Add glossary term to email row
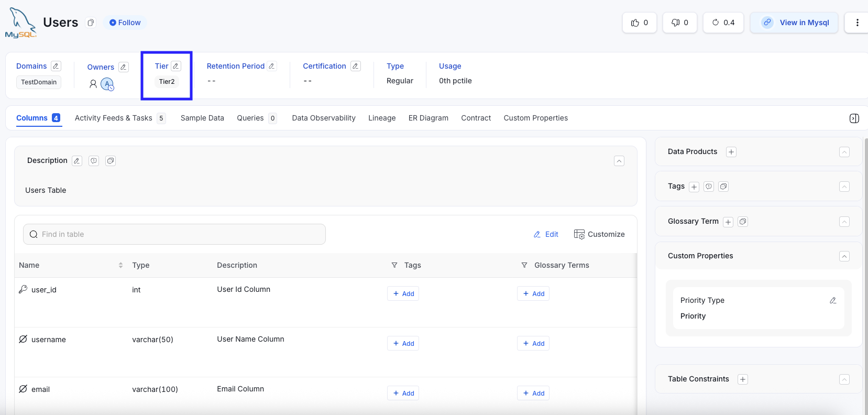The width and height of the screenshot is (868, 415). [x=533, y=393]
